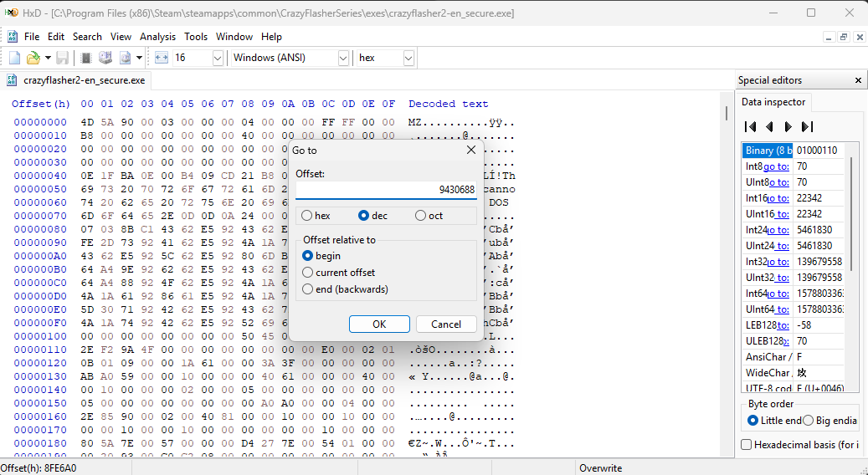Click the Open RAM chip icon
The height and width of the screenshot is (475, 868).
coord(85,58)
